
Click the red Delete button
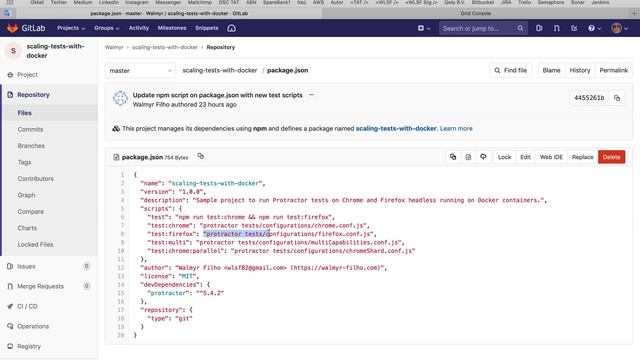[x=611, y=157]
